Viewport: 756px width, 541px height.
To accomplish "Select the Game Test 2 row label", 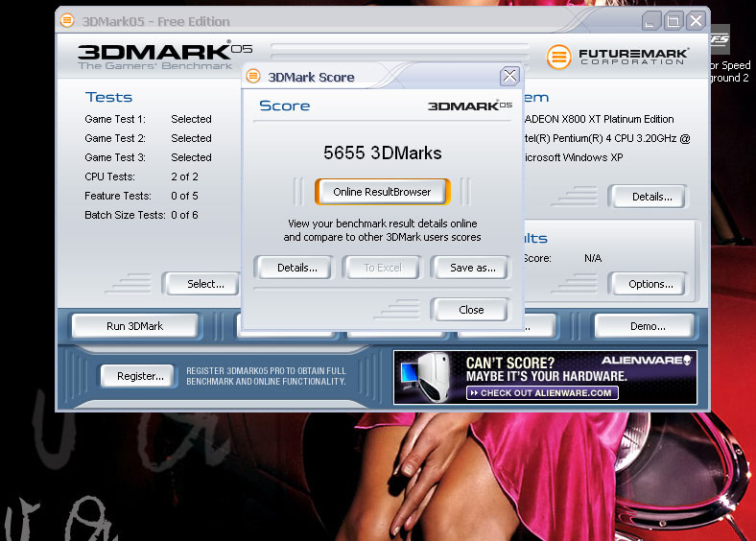I will [x=115, y=138].
